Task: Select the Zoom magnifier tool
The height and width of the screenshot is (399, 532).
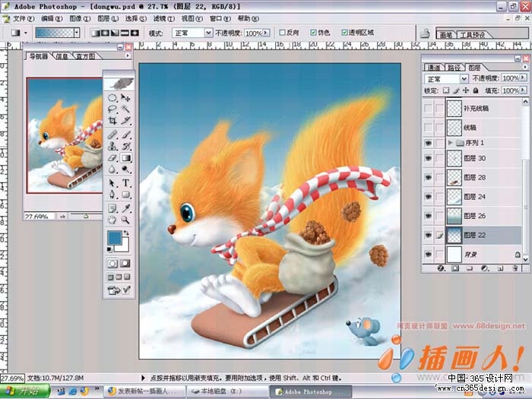Action: (x=125, y=220)
